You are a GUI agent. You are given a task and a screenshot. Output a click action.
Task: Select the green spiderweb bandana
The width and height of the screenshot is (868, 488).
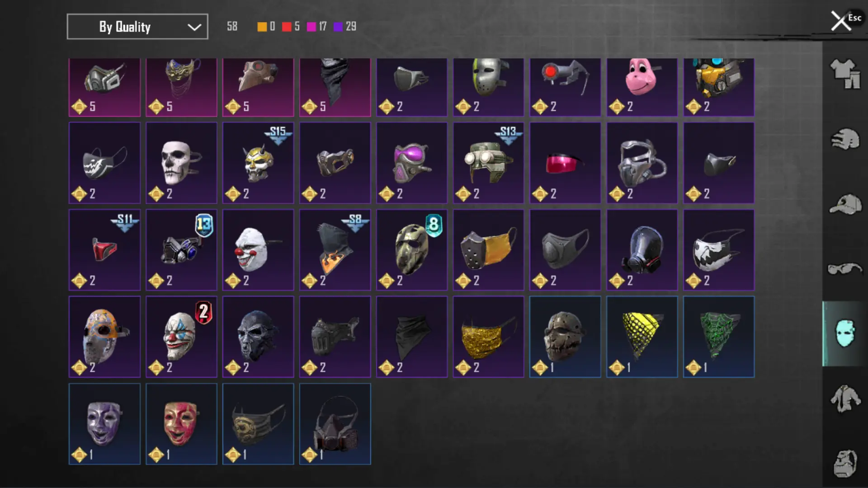(719, 337)
